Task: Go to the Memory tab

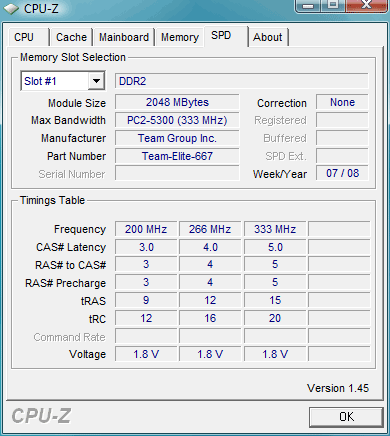Action: (x=180, y=37)
